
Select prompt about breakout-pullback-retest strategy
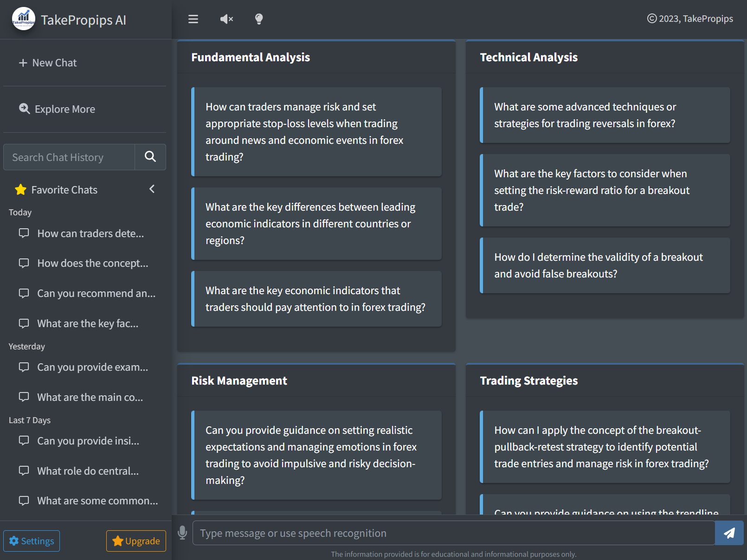[605, 447]
